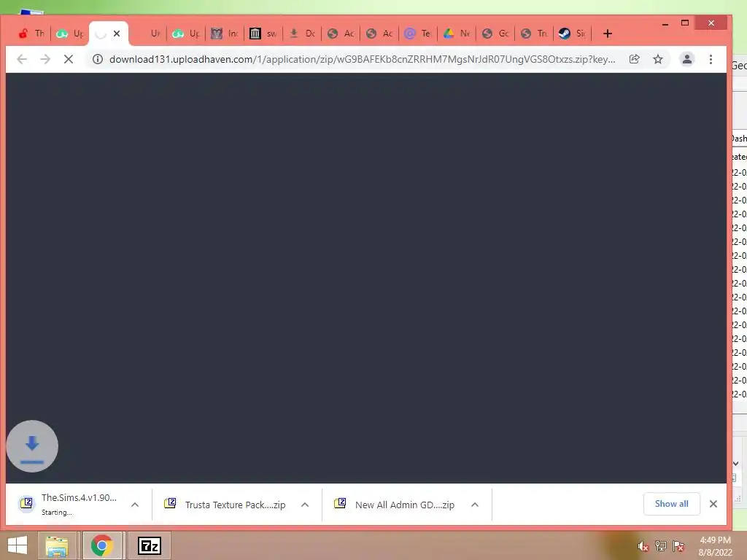Screen dimensions: 747x560
Task: Open the 'Gc' tab
Action: pyautogui.click(x=495, y=34)
